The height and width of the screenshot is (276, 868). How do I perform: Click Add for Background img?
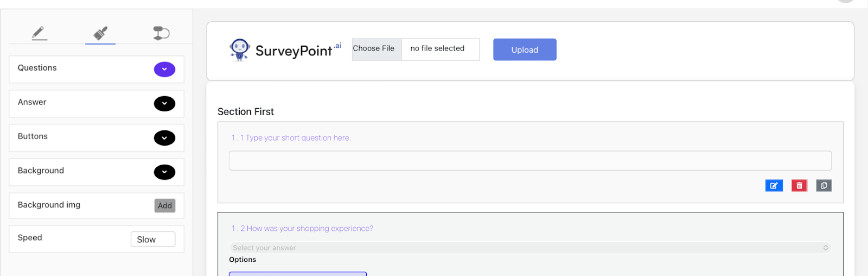(x=165, y=206)
